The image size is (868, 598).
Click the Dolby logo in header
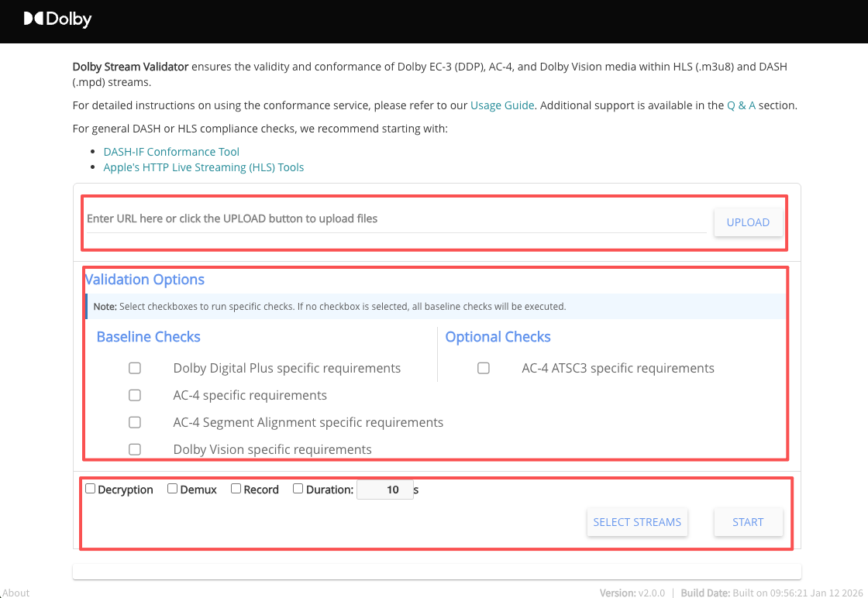coord(57,19)
